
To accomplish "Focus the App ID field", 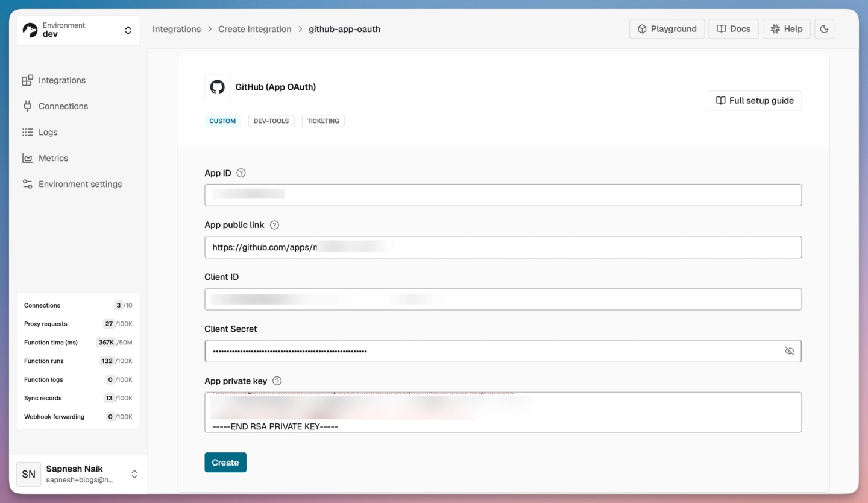I will pos(503,195).
